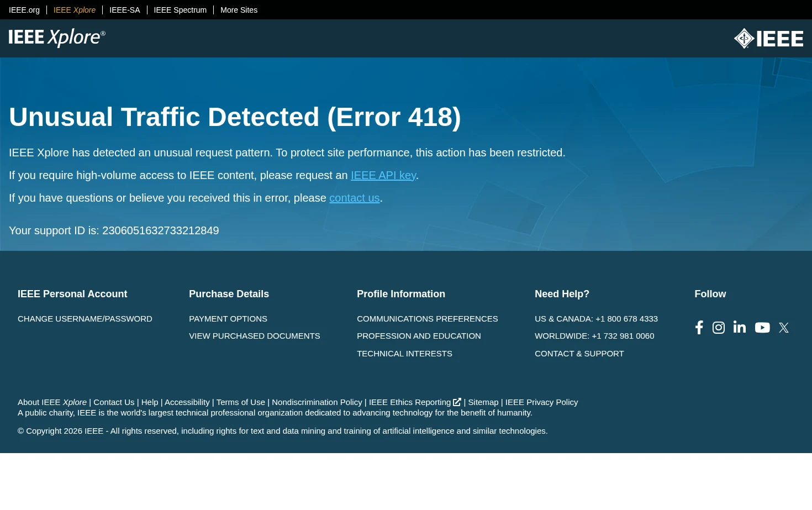Click the 'A public charity' description line

tap(275, 413)
